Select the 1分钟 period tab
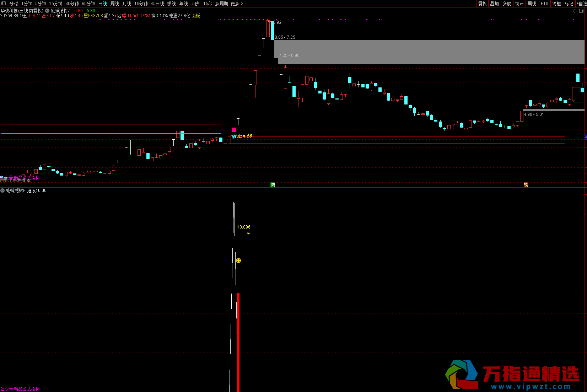587x392 pixels. coord(27,4)
